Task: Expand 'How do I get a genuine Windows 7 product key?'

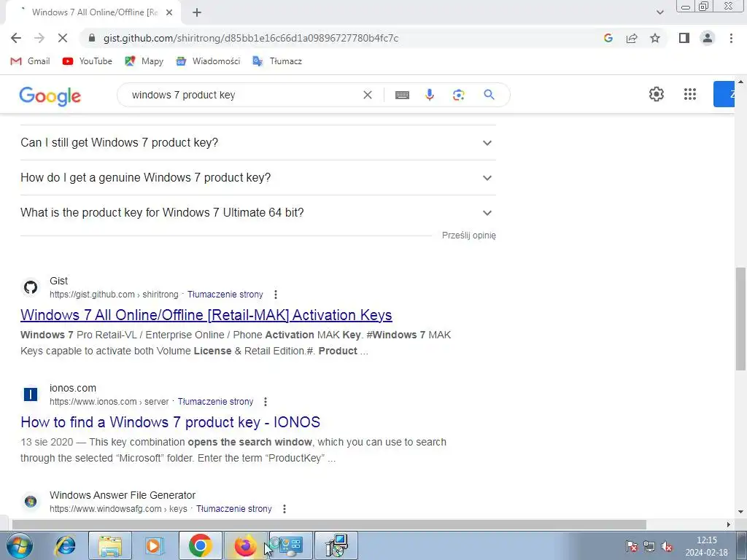Action: click(x=258, y=178)
